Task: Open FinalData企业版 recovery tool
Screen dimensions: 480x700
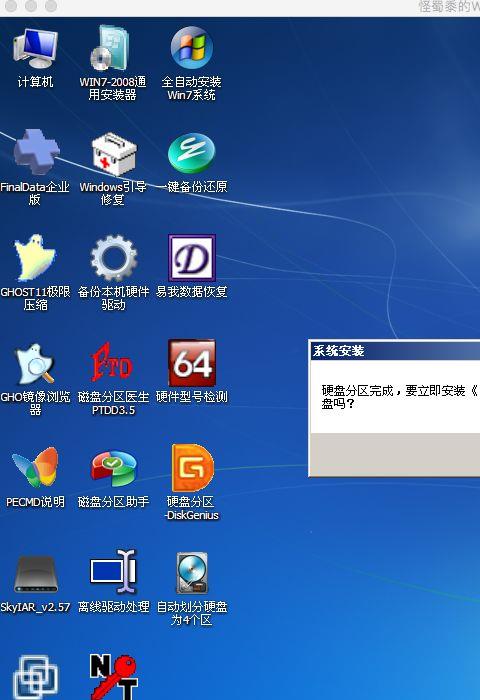Action: tap(36, 153)
